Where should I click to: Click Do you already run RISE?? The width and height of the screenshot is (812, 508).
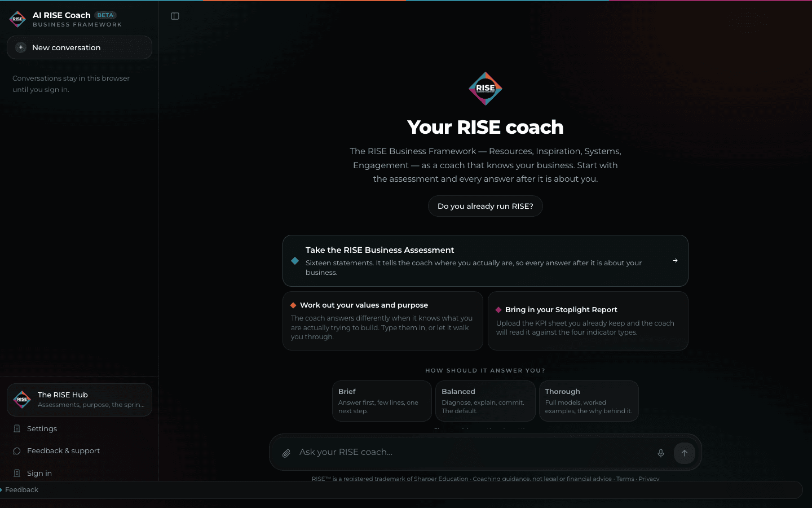pos(486,206)
